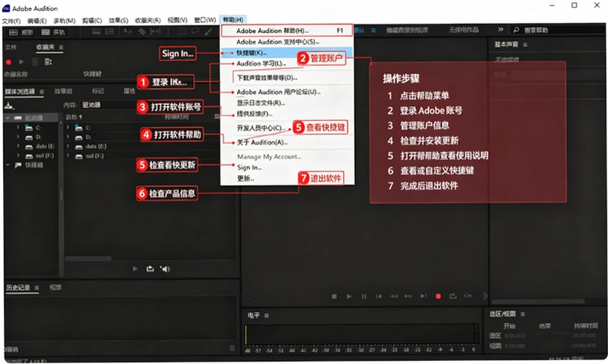
Task: Collapse the 快捷键 tree node
Action: pyautogui.click(x=8, y=164)
